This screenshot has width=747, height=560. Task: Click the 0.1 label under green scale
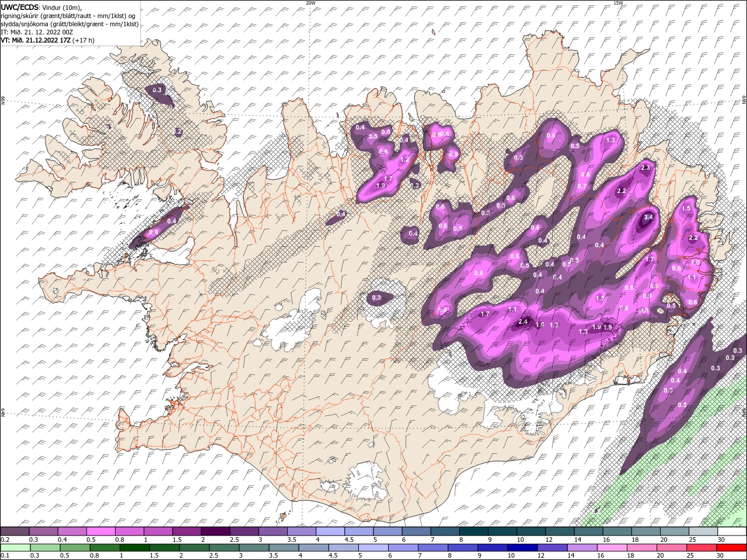point(5,555)
